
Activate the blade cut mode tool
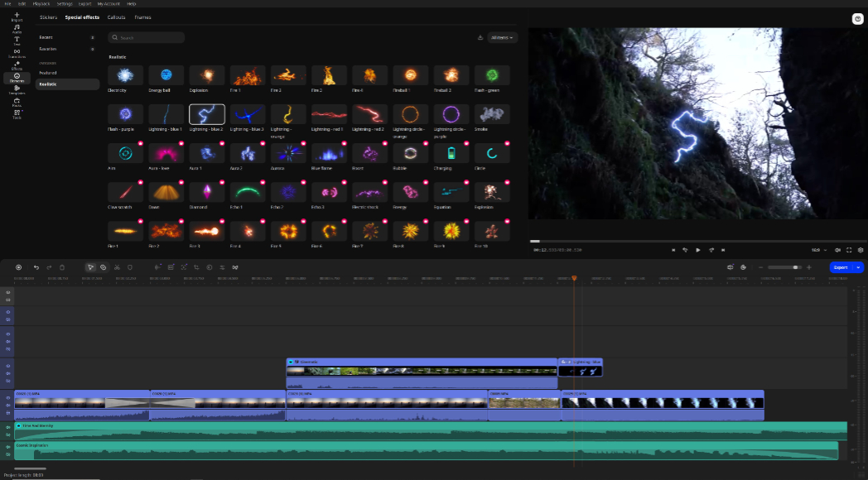103,267
